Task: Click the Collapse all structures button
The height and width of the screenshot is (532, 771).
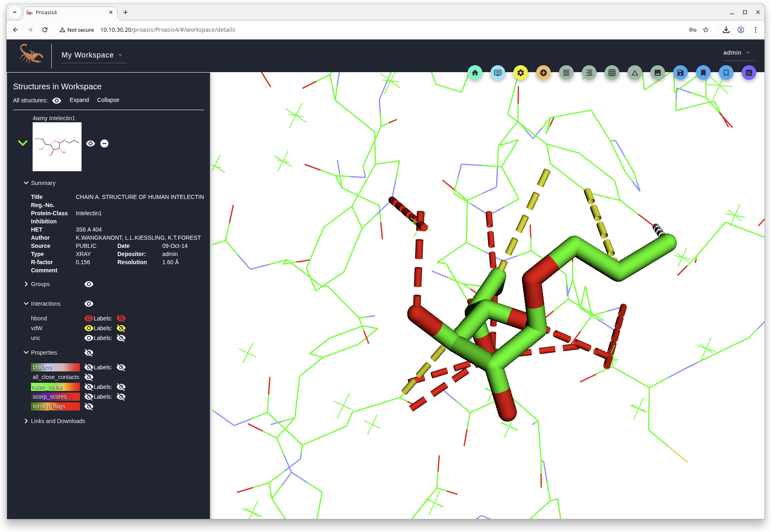Action: 108,100
